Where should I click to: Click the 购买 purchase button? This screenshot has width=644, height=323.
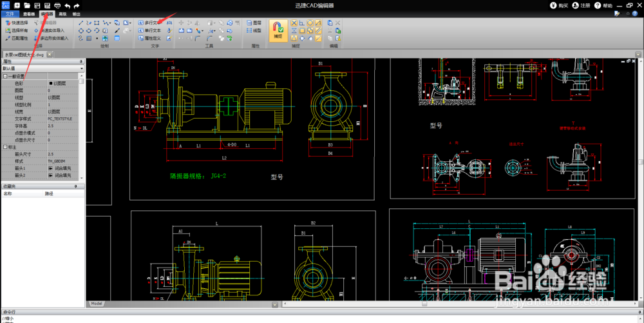[x=559, y=5]
